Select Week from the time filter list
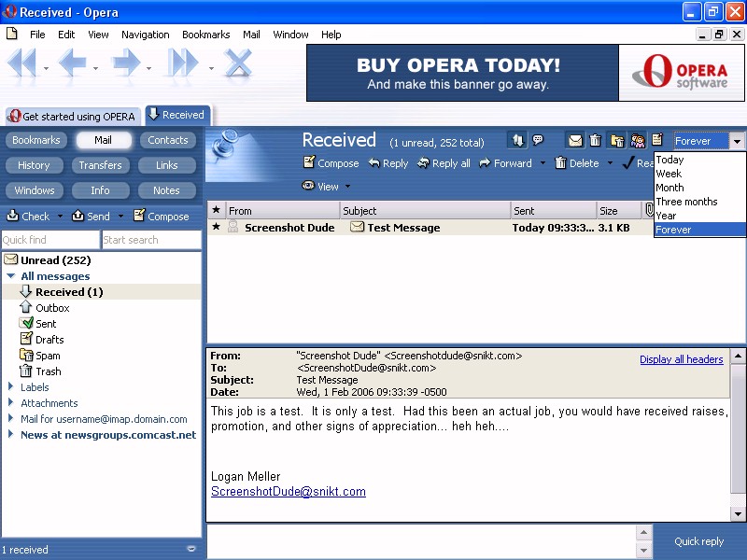The width and height of the screenshot is (747, 560). (699, 174)
